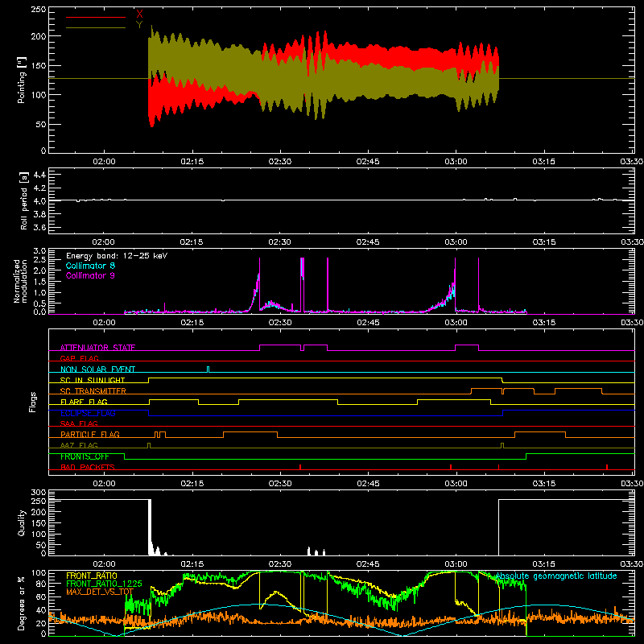Click the 03:15 time label under Quality plot
This screenshot has height=644, width=644.
(544, 564)
